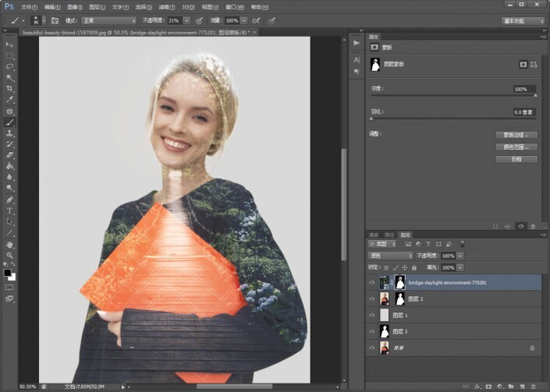Click the trash icon to delete layer

point(534,385)
